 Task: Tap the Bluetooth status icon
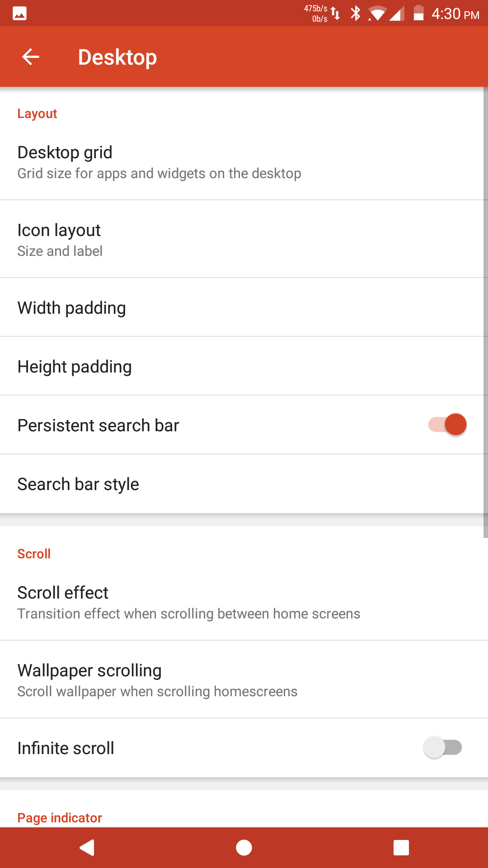pos(356,14)
